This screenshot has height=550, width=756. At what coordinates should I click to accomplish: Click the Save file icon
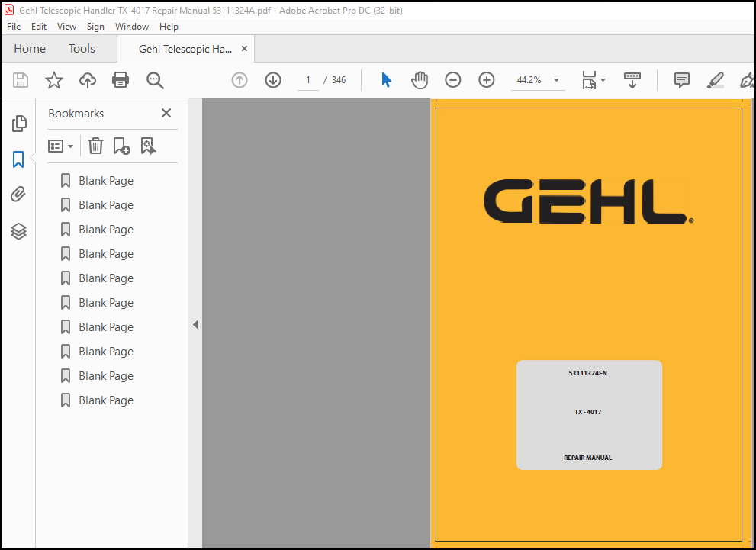[x=21, y=80]
